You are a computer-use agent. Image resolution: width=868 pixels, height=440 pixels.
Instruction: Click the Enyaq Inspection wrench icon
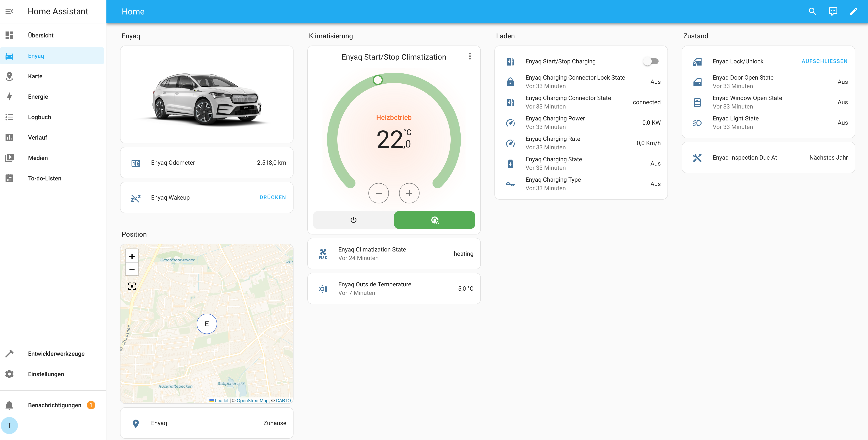click(x=697, y=158)
